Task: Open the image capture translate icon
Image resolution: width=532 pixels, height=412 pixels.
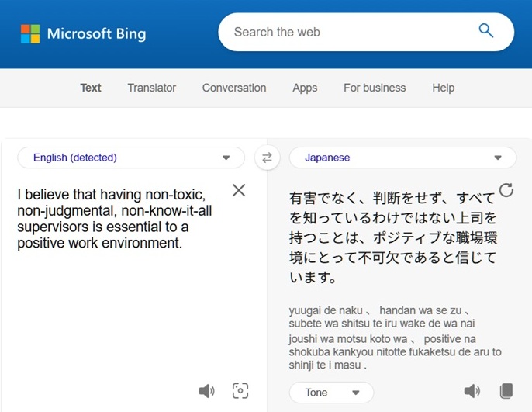Action: (240, 391)
